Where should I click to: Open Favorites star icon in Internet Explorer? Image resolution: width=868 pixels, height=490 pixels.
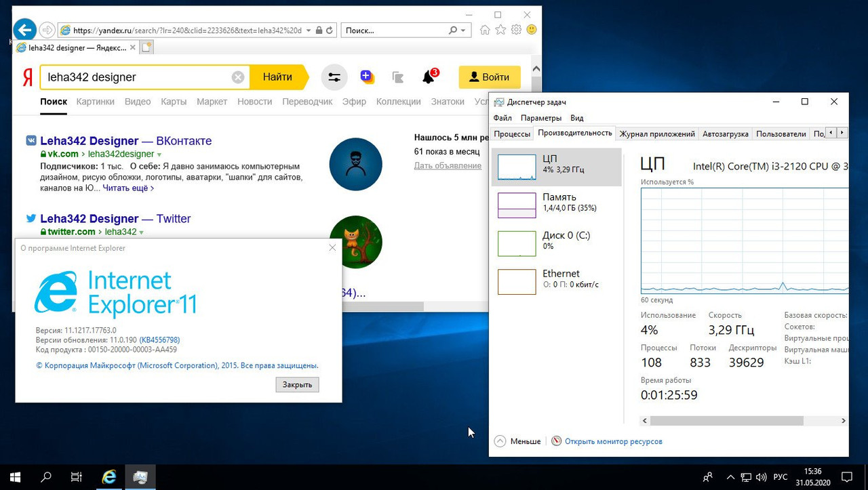pos(500,30)
